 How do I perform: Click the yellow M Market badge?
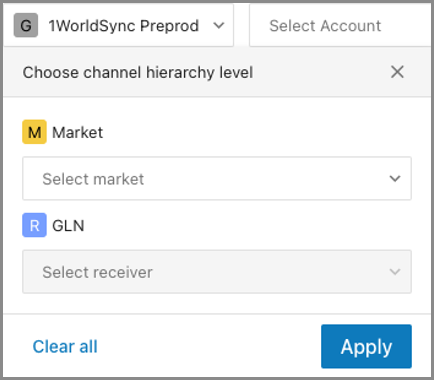[34, 132]
